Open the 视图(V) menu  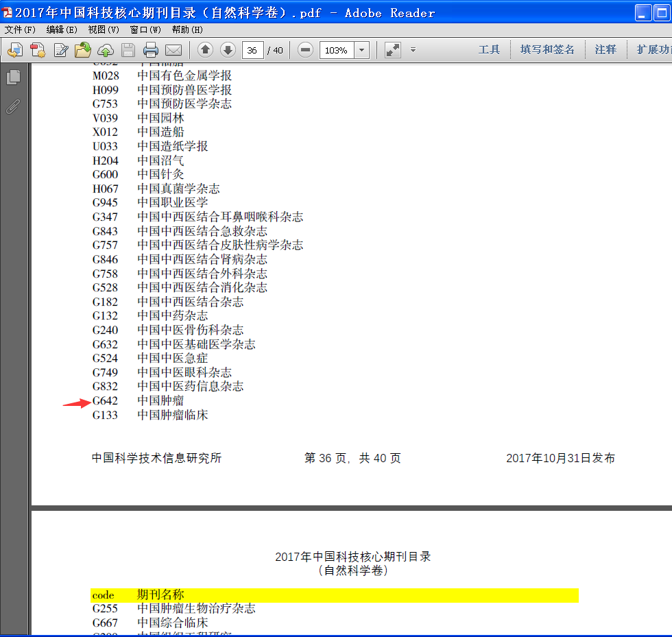click(x=104, y=29)
